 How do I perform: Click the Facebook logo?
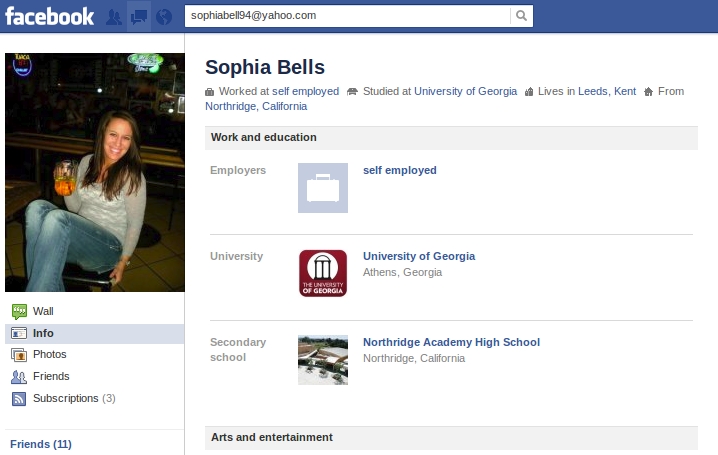49,16
